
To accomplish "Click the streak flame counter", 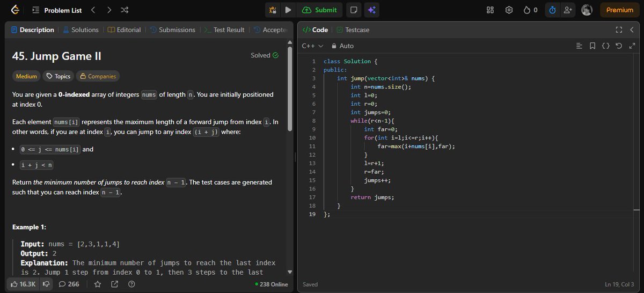I will click(x=530, y=10).
